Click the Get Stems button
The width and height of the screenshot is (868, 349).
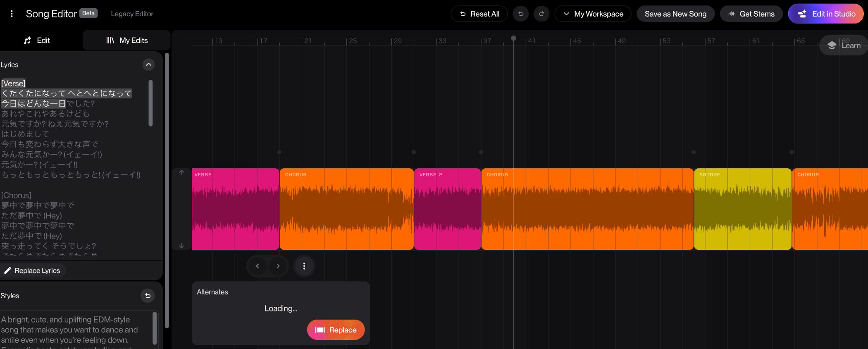751,14
